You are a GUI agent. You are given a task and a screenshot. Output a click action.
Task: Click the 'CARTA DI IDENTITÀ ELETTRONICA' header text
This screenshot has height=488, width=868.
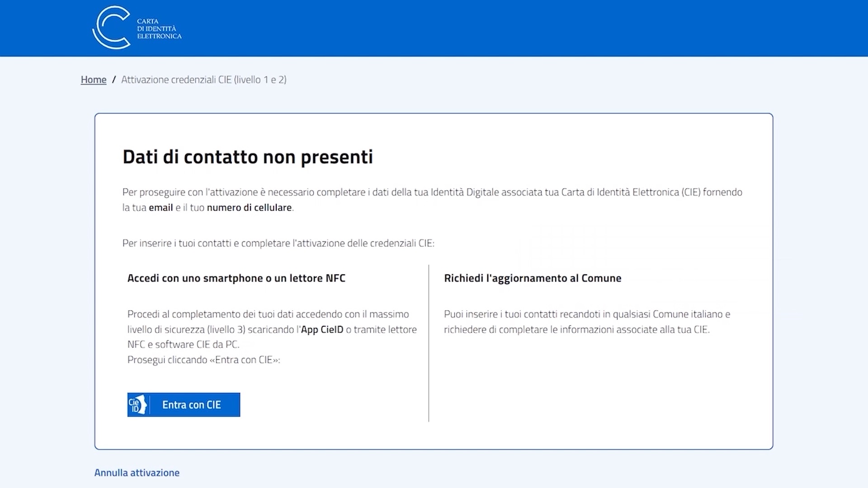[159, 28]
